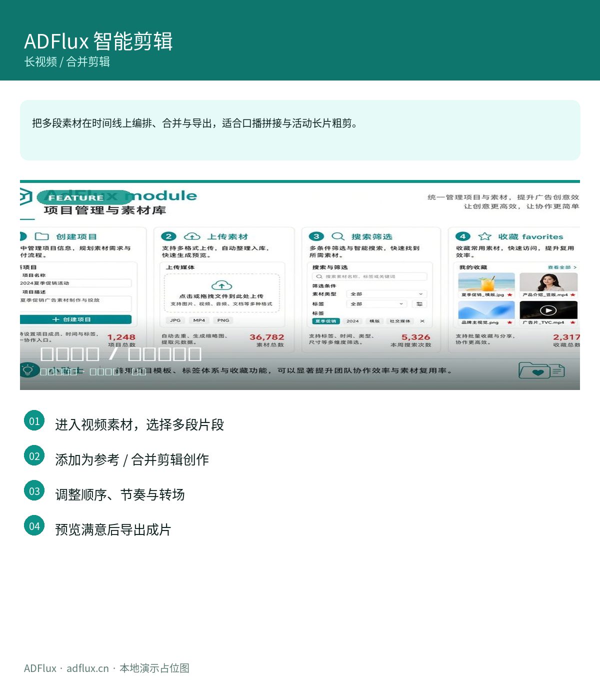
Task: Play the 广告片_TVC.mp4 video thumbnail
Action: (x=548, y=310)
